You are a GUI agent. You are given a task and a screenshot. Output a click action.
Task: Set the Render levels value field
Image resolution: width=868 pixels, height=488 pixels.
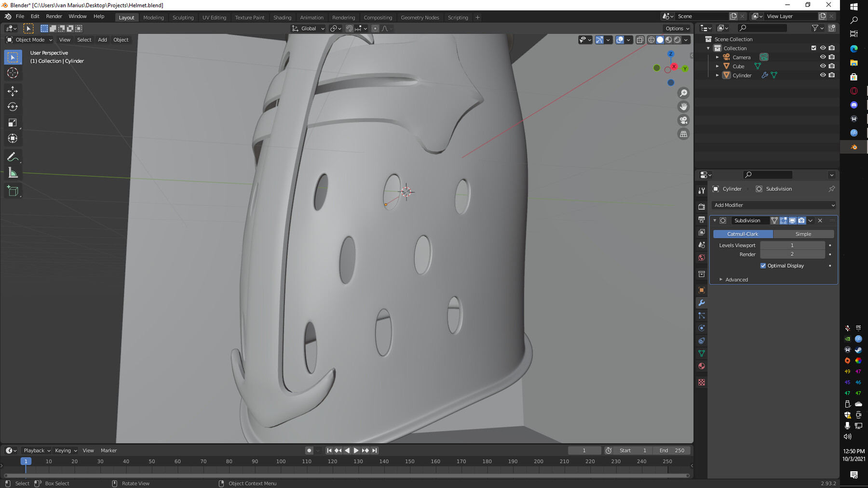pos(792,254)
